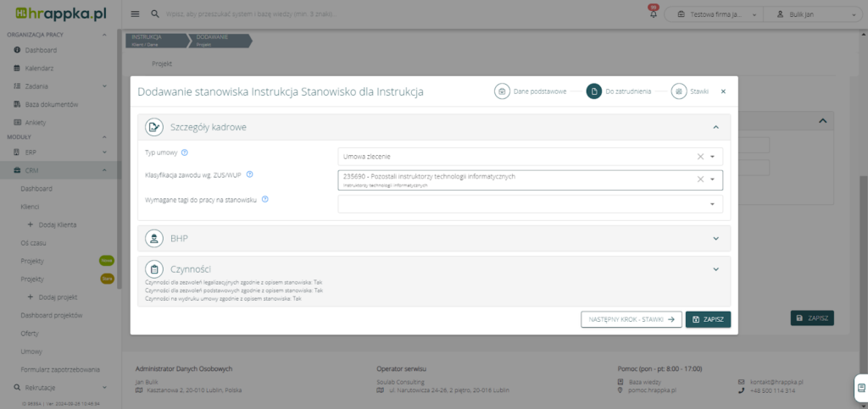The height and width of the screenshot is (409, 868).
Task: Open the hamburger menu icon
Action: (136, 14)
